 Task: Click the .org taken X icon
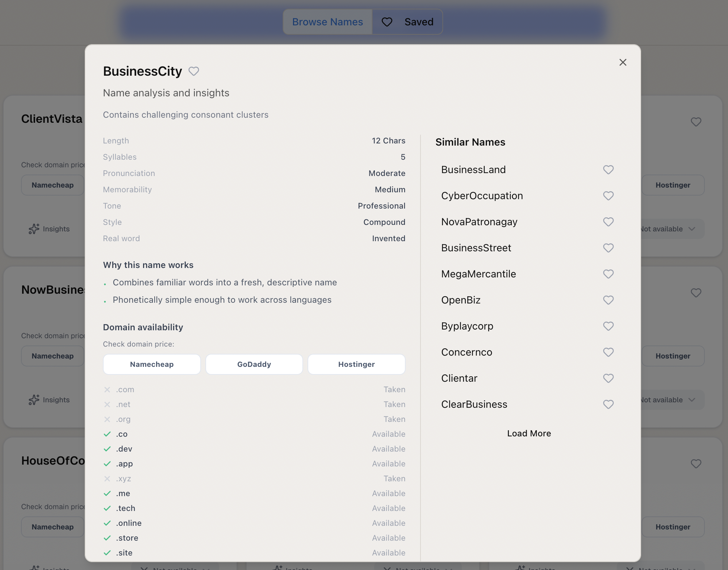point(107,419)
